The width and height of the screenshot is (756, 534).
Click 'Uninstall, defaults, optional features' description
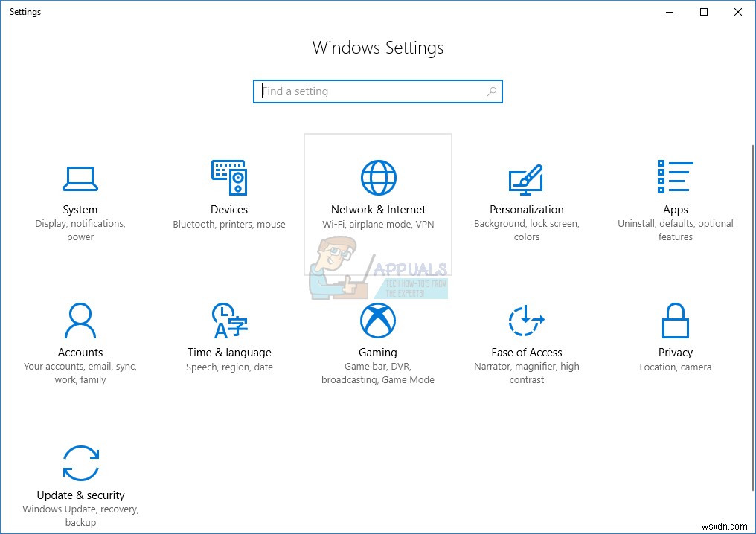tap(675, 231)
